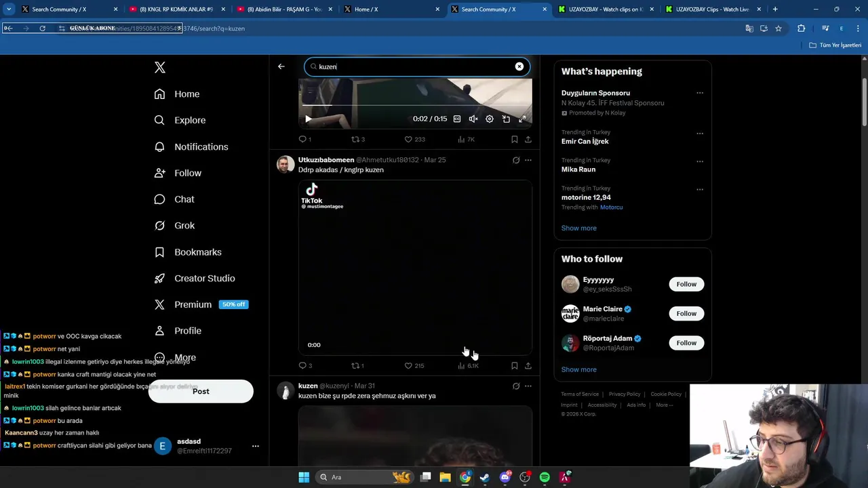
Task: Expand the top video to fullscreen
Action: click(x=522, y=119)
